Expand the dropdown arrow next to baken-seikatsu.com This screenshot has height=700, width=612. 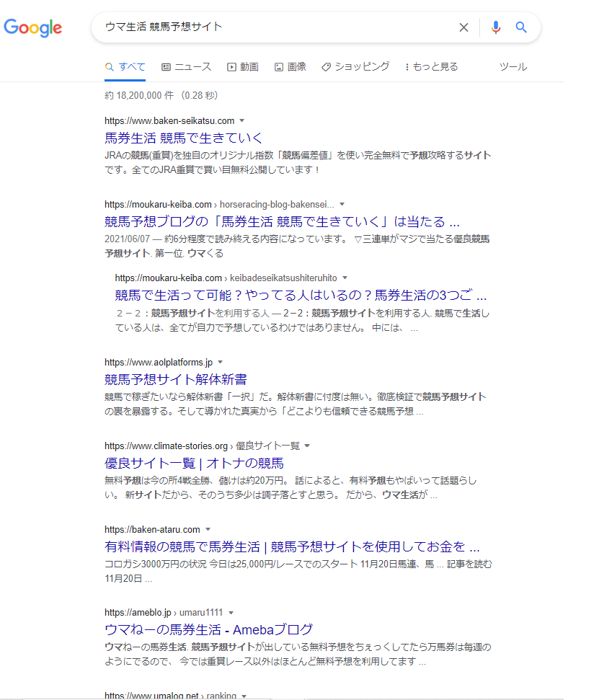(x=242, y=120)
